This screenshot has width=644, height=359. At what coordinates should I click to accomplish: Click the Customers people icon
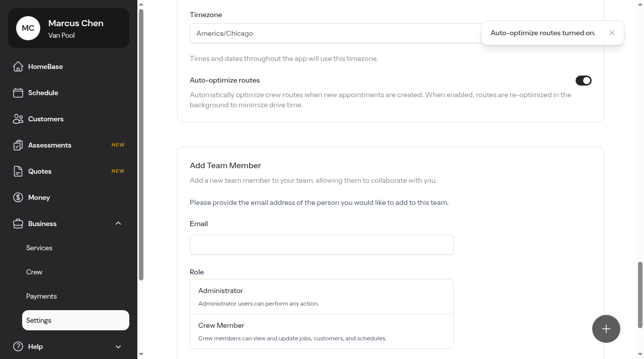[x=18, y=119]
